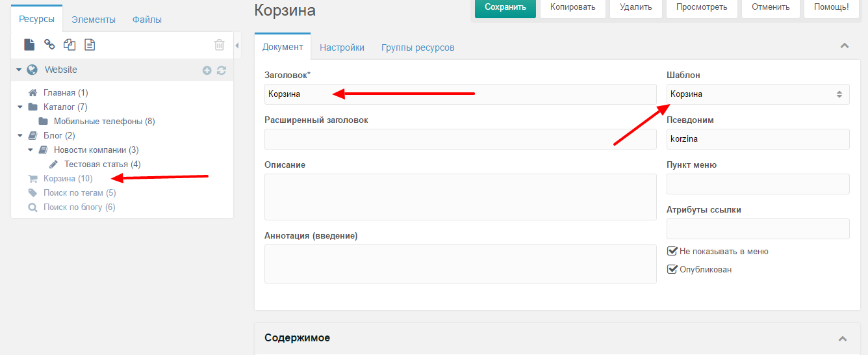Click the Просмотреть button
Screen dimensions: 868x355
(x=702, y=7)
